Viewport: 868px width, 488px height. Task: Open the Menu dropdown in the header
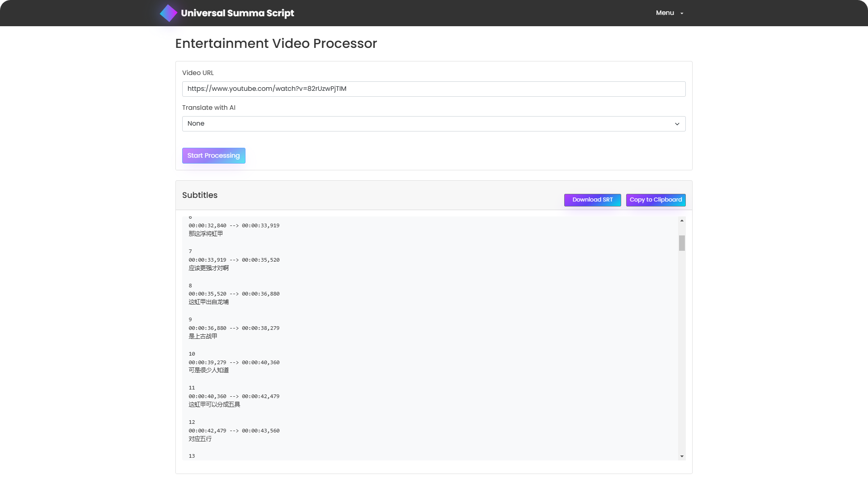[665, 13]
